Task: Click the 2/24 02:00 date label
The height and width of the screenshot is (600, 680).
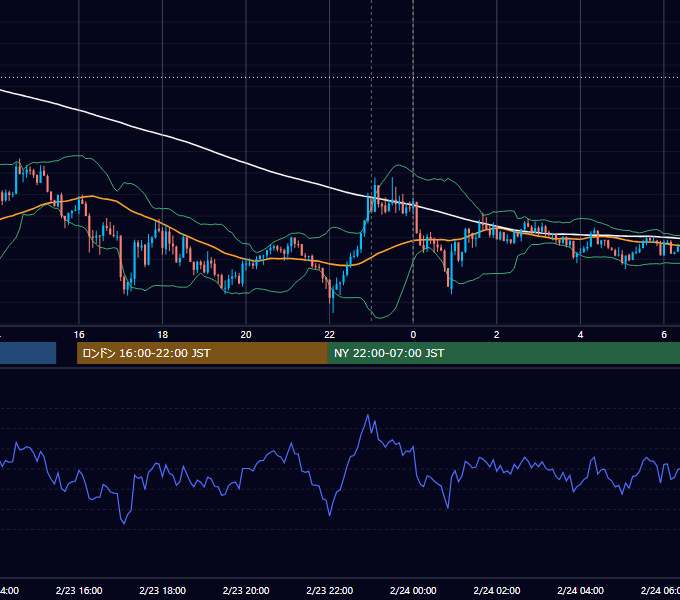Action: (497, 590)
